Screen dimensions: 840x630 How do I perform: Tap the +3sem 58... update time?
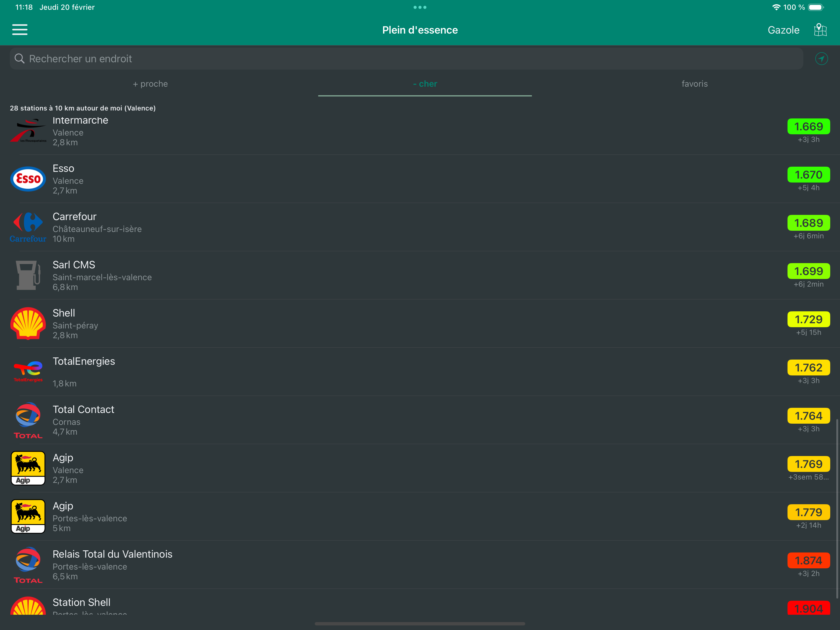(x=809, y=477)
